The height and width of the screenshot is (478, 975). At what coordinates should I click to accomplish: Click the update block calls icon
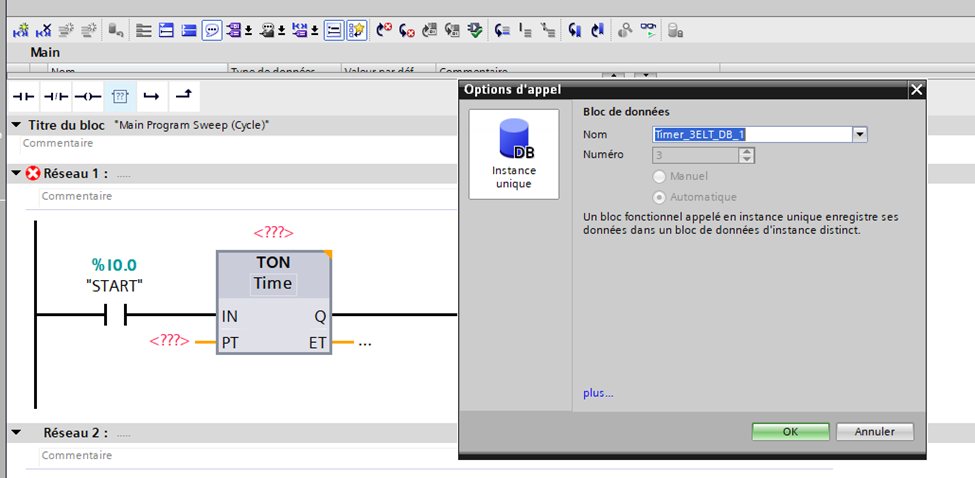(x=430, y=30)
